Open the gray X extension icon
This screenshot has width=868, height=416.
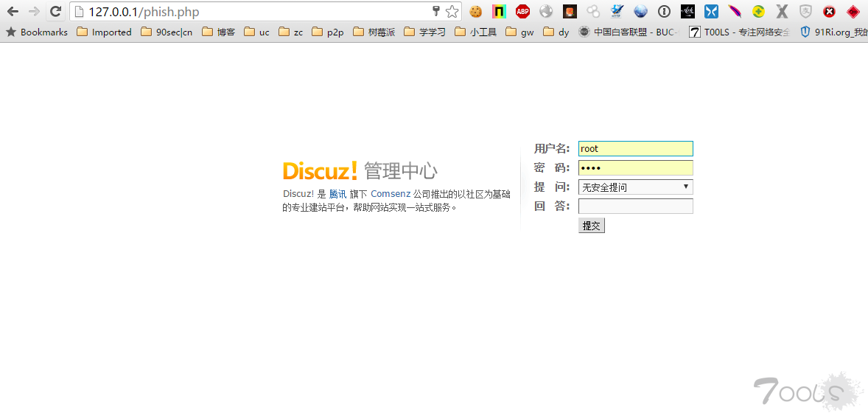point(782,11)
